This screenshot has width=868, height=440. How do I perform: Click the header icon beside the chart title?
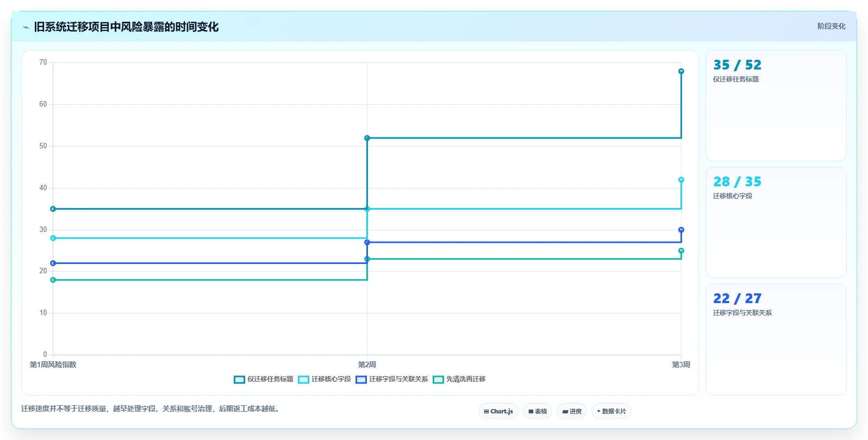click(x=26, y=27)
